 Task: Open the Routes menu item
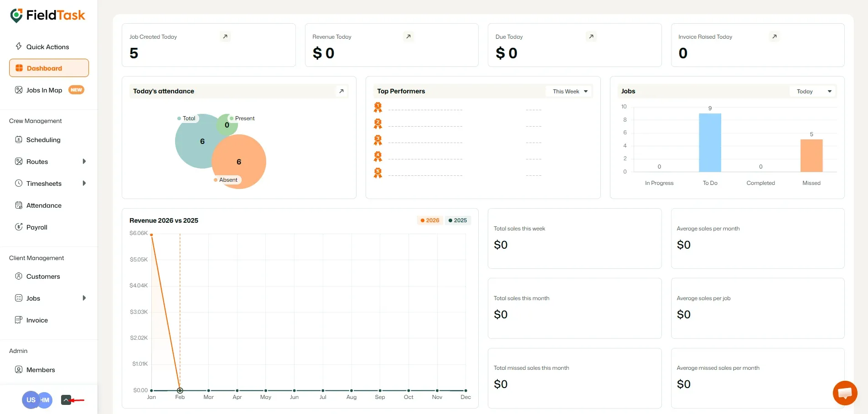point(37,162)
